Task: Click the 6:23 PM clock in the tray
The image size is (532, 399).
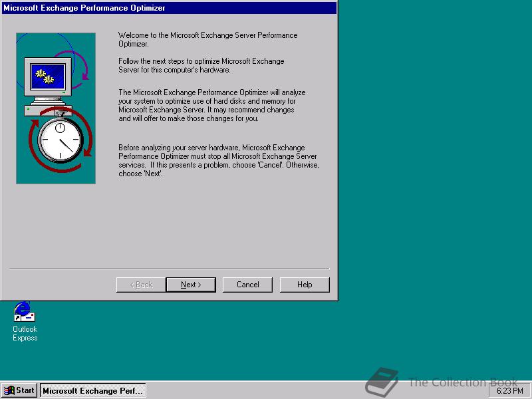Action: pyautogui.click(x=509, y=391)
